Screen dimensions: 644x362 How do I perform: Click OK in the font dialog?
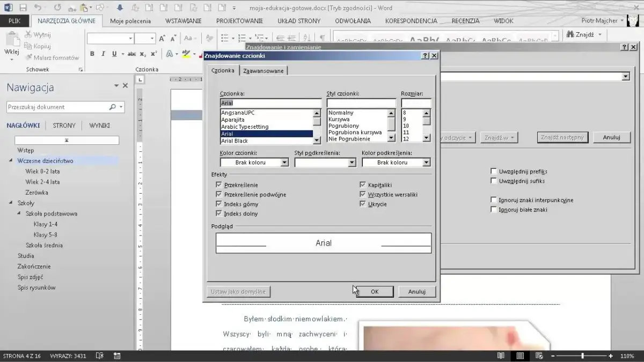[x=374, y=292]
